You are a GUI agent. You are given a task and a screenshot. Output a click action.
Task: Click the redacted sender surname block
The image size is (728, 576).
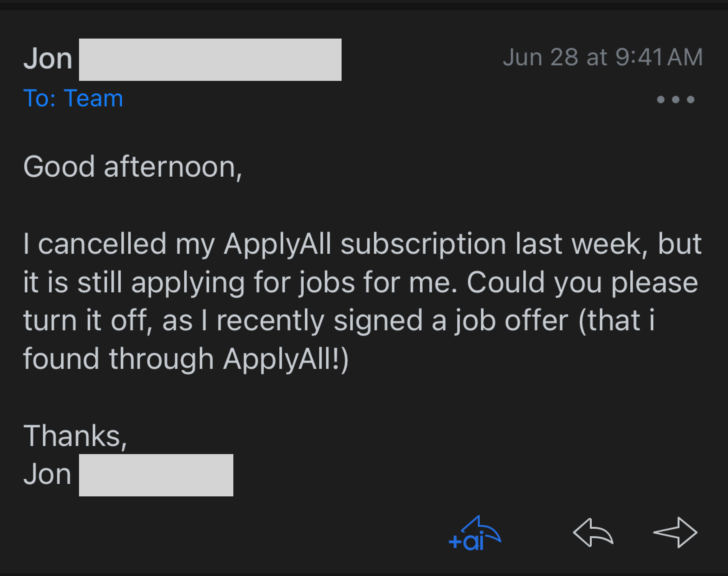click(210, 60)
